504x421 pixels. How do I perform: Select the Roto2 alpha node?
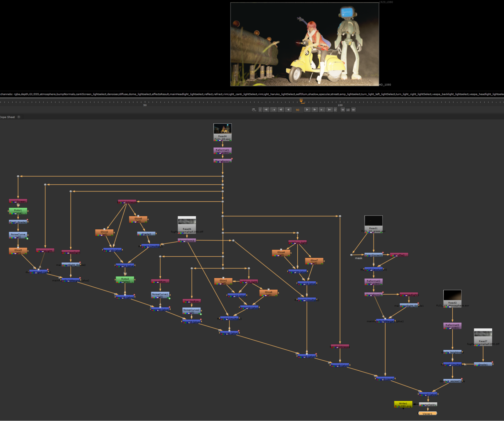pos(125,280)
